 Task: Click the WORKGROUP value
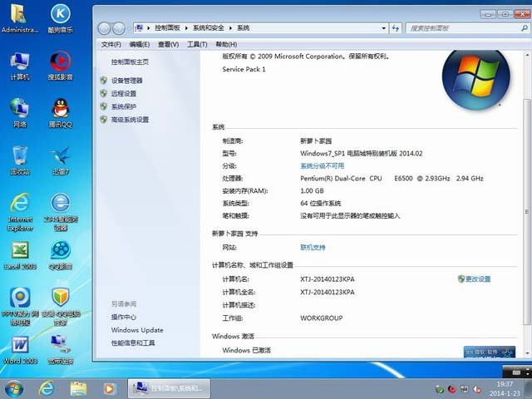322,318
